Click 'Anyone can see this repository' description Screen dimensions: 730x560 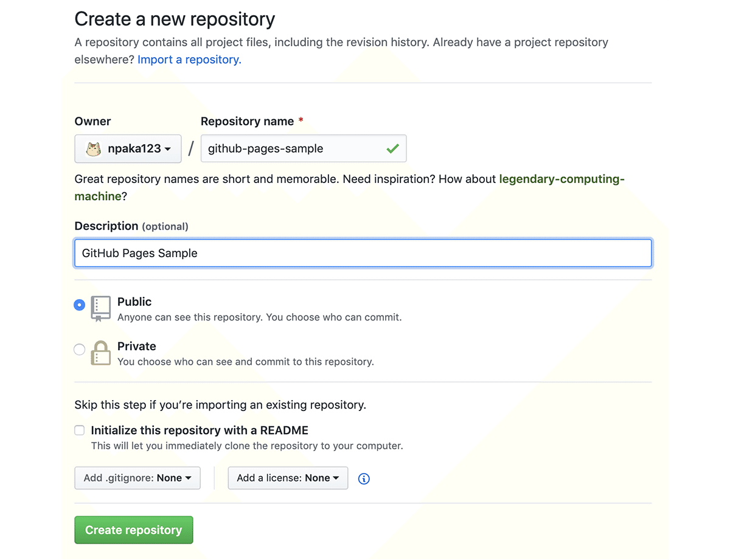tap(260, 317)
